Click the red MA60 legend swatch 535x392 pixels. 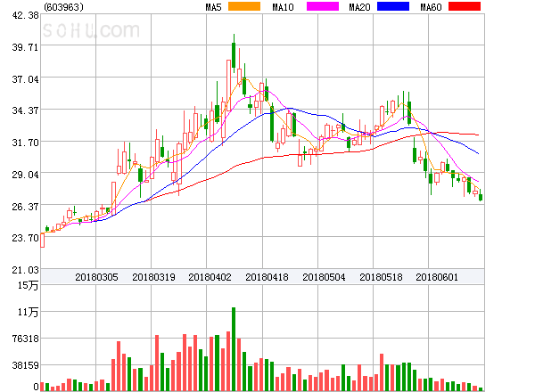[465, 6]
